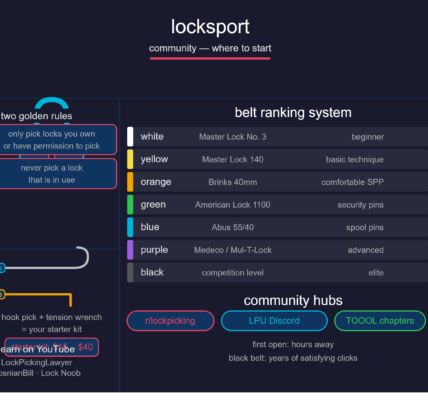The height and width of the screenshot is (400, 428).
Task: Click the 'locksport' title
Action: coord(210,27)
